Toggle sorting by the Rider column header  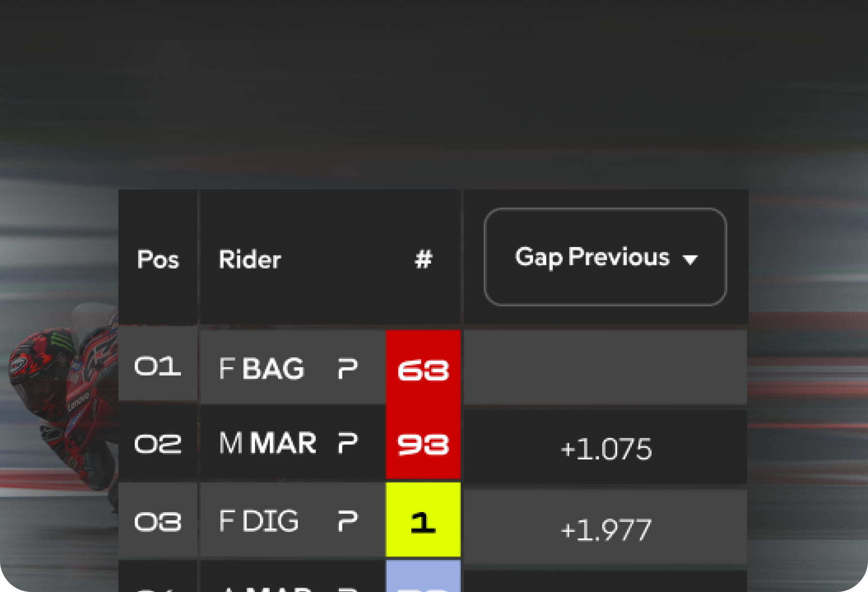click(250, 260)
